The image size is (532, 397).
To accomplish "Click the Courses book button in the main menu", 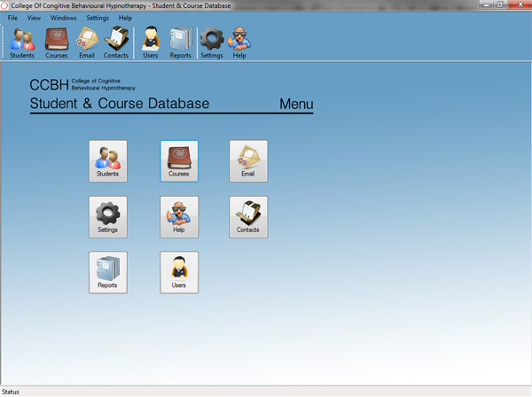I will [x=179, y=161].
